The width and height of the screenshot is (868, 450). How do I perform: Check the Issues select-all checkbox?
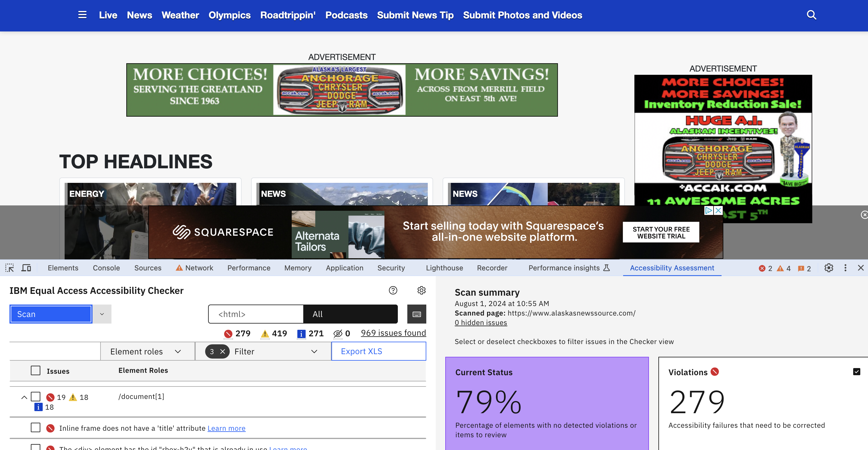pyautogui.click(x=35, y=371)
